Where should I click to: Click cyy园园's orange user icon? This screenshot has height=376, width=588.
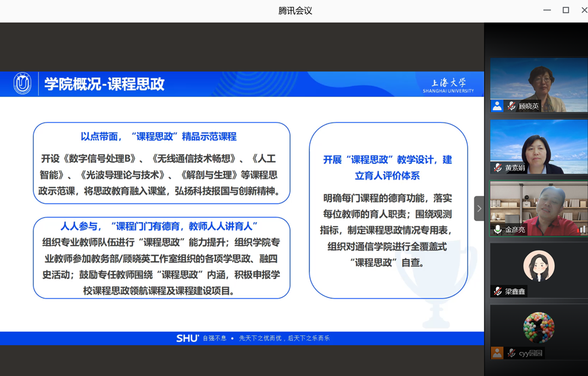click(497, 353)
